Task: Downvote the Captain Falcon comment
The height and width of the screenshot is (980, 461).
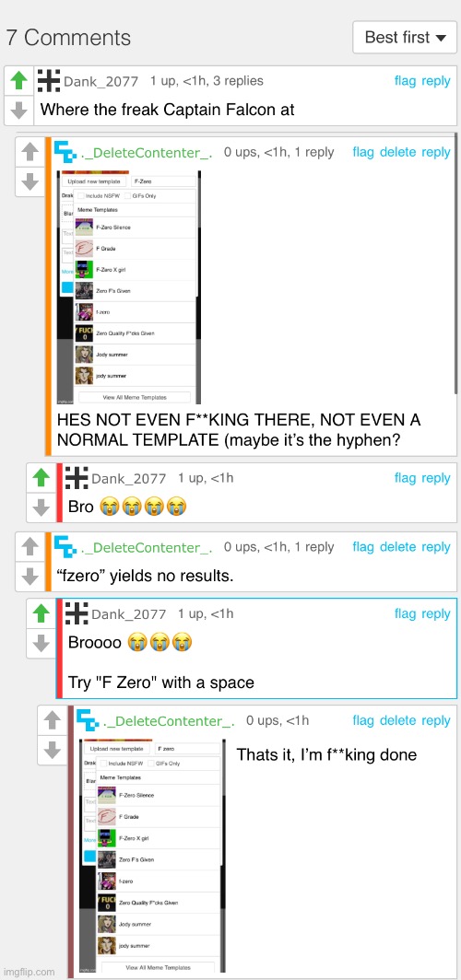Action: tap(19, 110)
